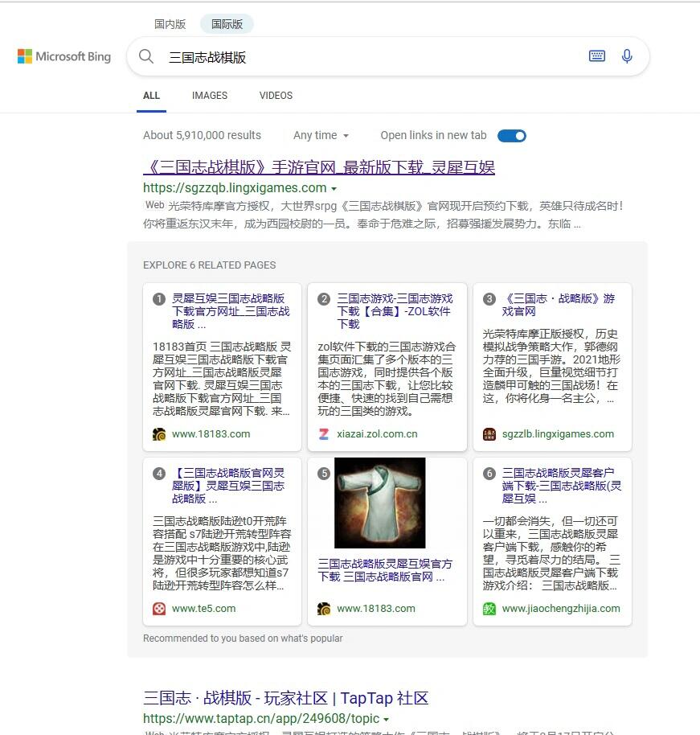Click the 18183 favicon in card 1
This screenshot has height=735, width=700.
pos(159,434)
